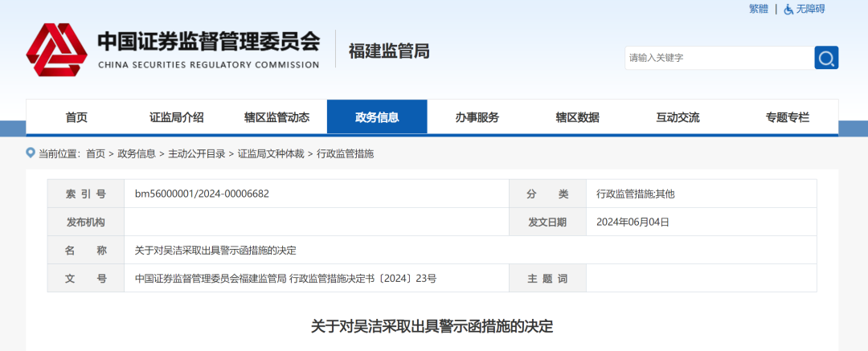Click the 当前位置 breadcrumb label

(x=59, y=154)
